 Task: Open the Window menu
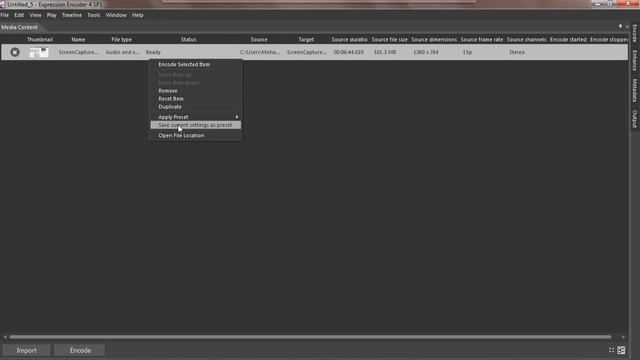pos(116,15)
